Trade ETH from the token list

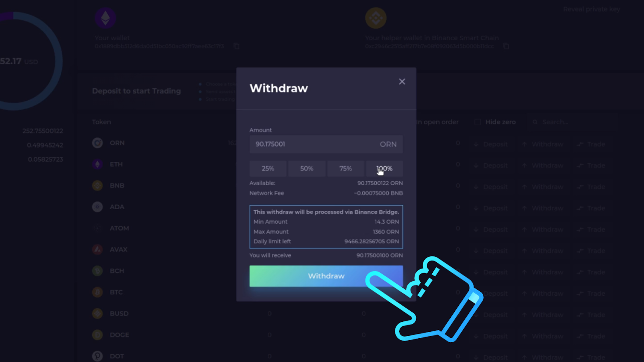point(591,165)
